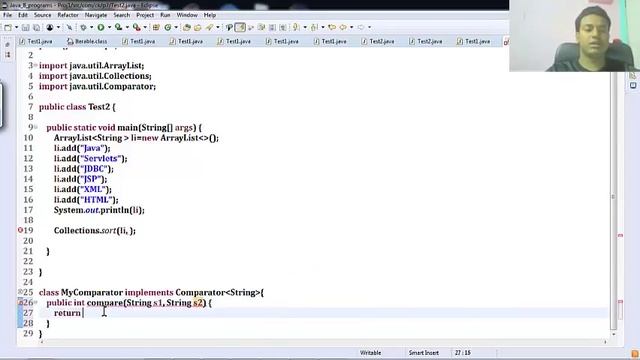The image size is (640, 360).
Task: Click the green run icon after the play button
Action: (x=118, y=27)
